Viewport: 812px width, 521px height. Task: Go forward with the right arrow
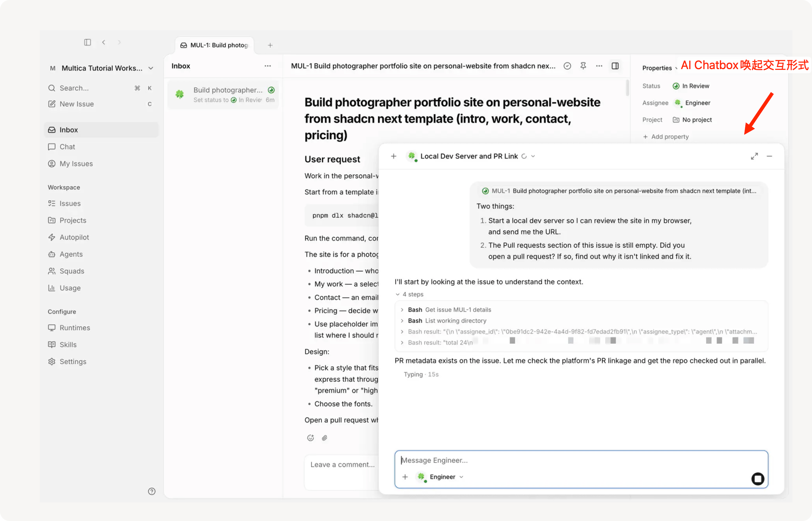pos(119,42)
